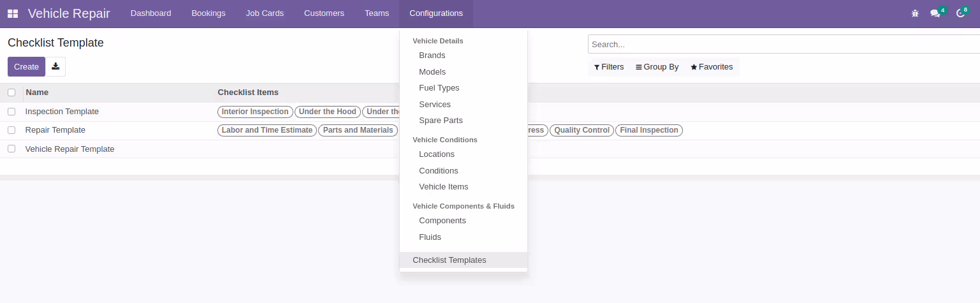Open the apps grid home menu icon

click(13, 13)
